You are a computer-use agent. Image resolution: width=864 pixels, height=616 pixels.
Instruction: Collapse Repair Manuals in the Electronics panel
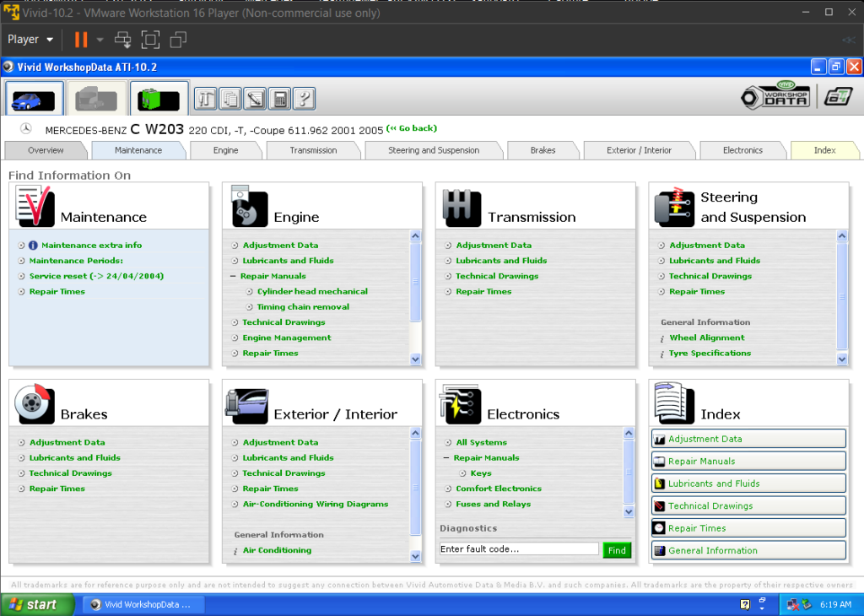446,458
